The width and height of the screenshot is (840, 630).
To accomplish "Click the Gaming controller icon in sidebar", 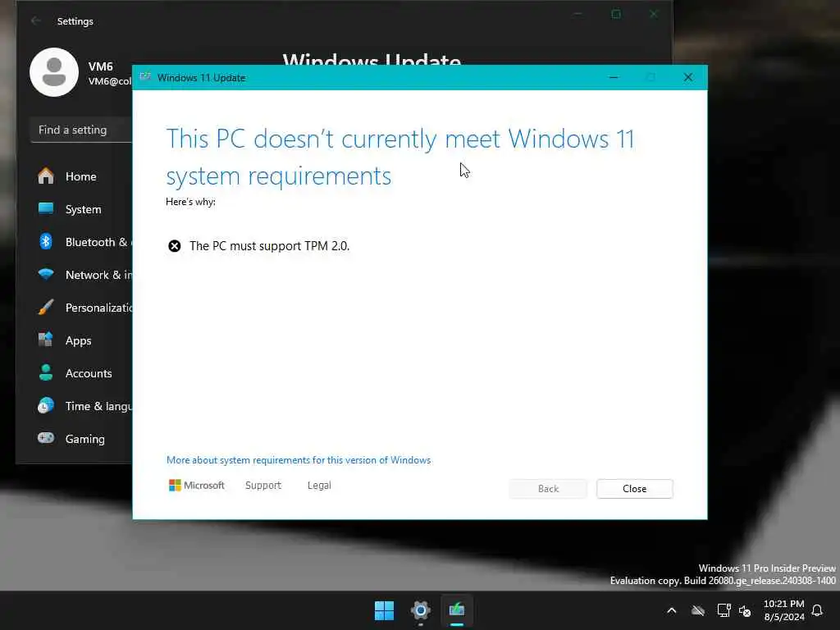I will 46,438.
